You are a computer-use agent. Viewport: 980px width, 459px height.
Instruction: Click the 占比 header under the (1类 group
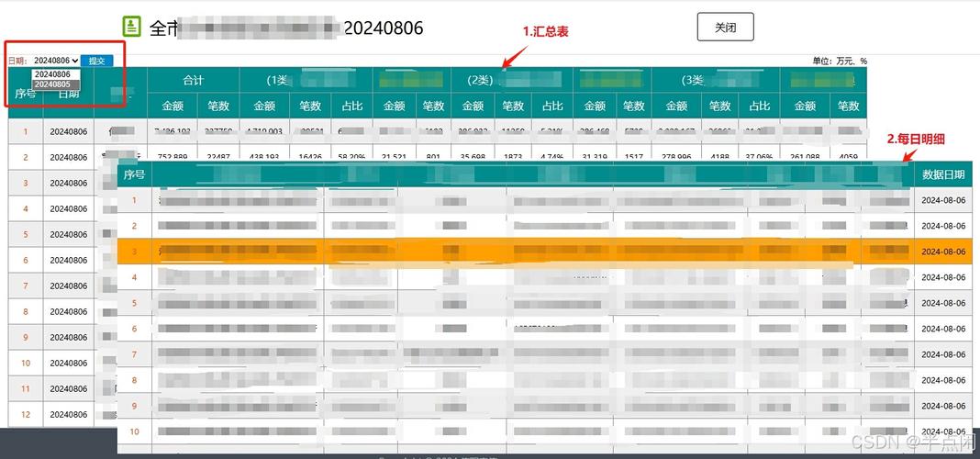coord(351,106)
